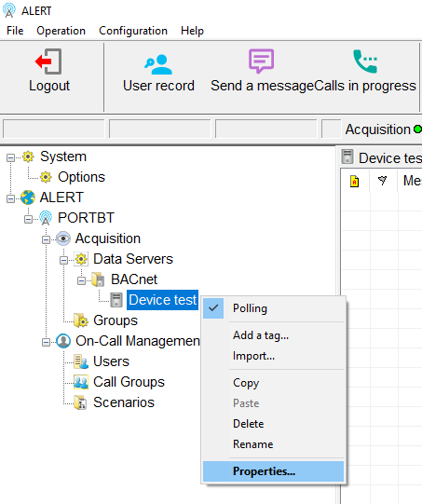Collapse the BACnet tree node

(81, 280)
